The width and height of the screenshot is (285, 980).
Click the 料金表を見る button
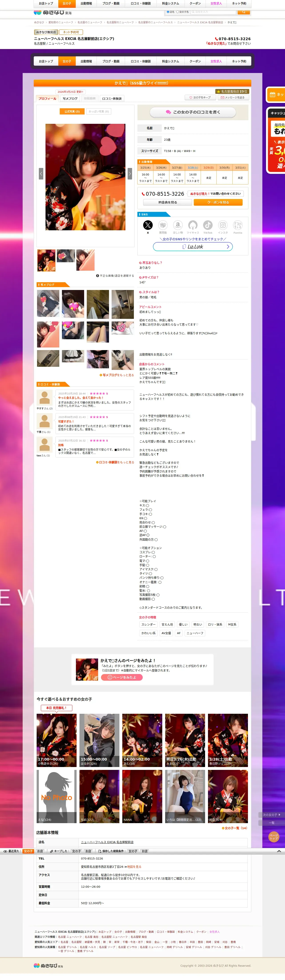pos(167,202)
